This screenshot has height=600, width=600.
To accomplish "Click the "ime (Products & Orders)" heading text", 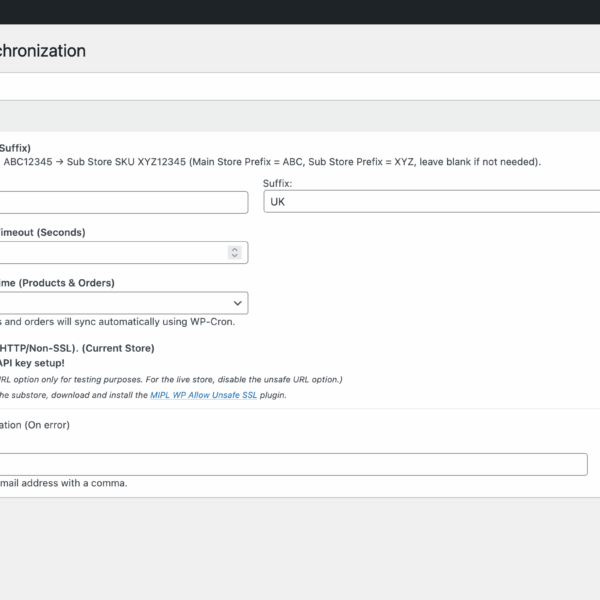I will 57,283.
